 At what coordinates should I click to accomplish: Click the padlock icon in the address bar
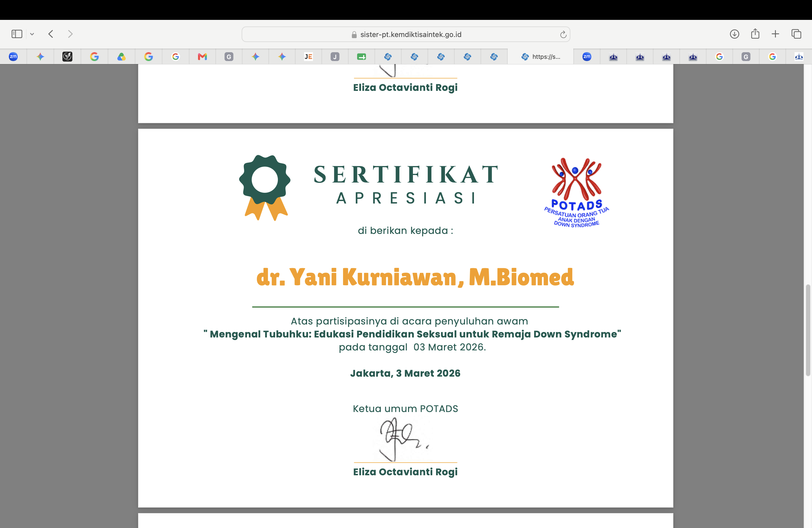[354, 35]
